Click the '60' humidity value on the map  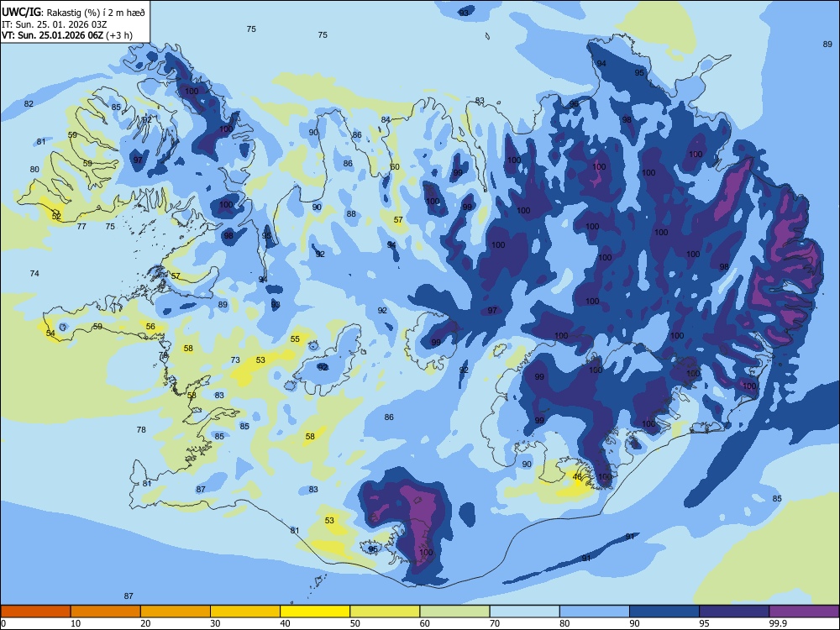pyautogui.click(x=395, y=166)
